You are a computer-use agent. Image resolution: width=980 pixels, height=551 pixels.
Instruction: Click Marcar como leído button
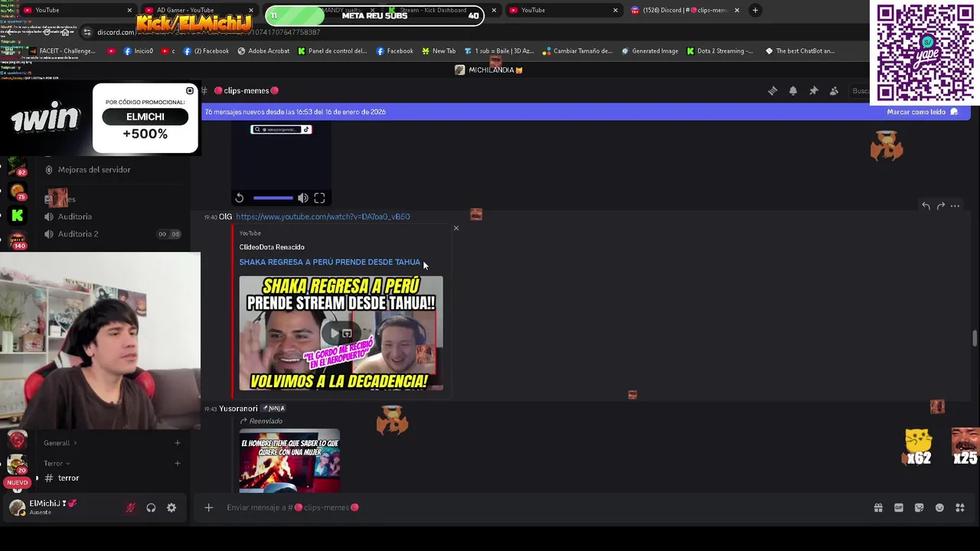[x=922, y=112]
